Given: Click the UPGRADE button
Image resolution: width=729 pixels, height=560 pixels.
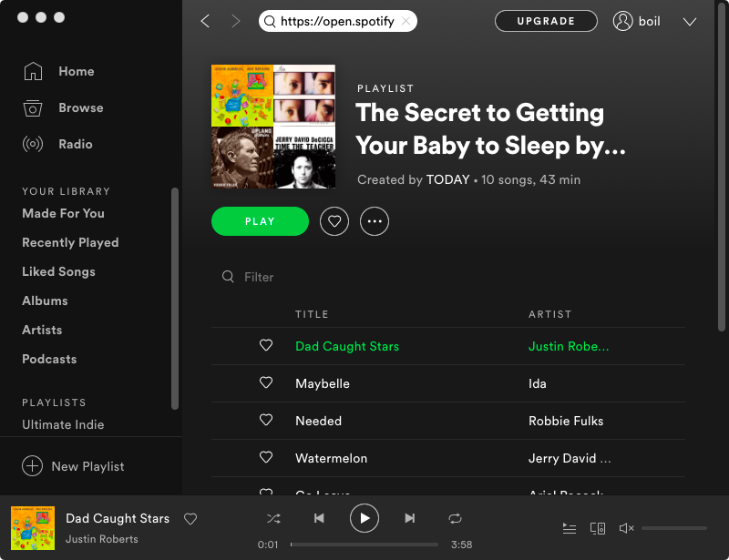Looking at the screenshot, I should 546,21.
